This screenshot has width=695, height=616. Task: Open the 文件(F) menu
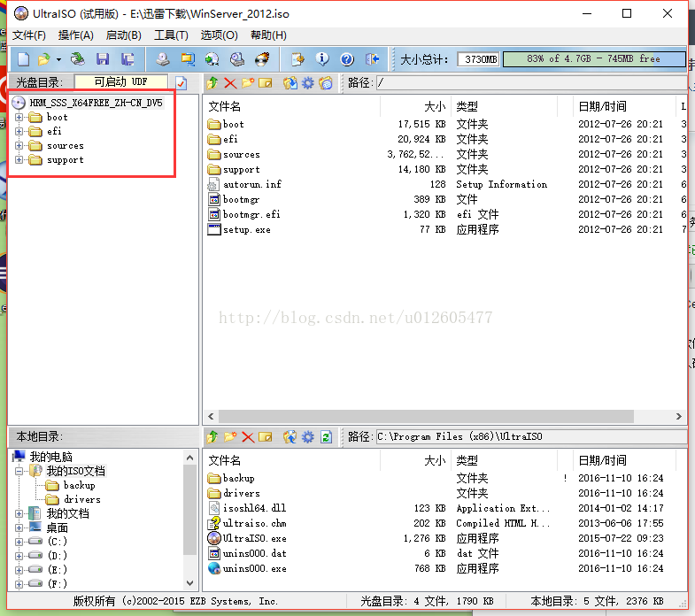pos(29,35)
